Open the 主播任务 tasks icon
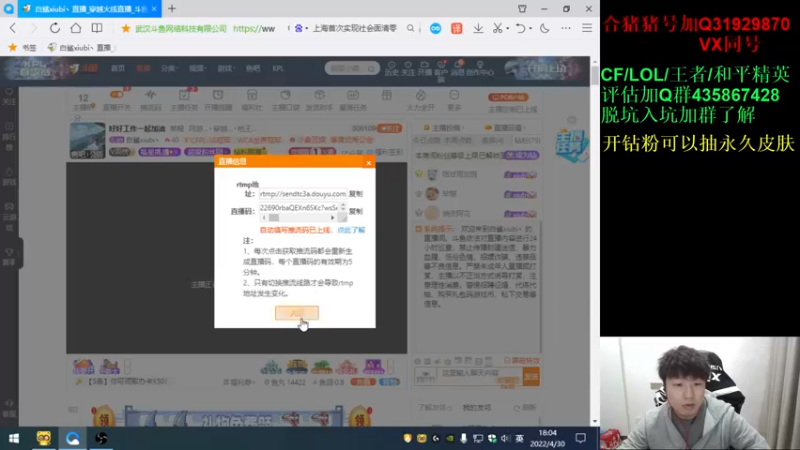 coord(184,100)
